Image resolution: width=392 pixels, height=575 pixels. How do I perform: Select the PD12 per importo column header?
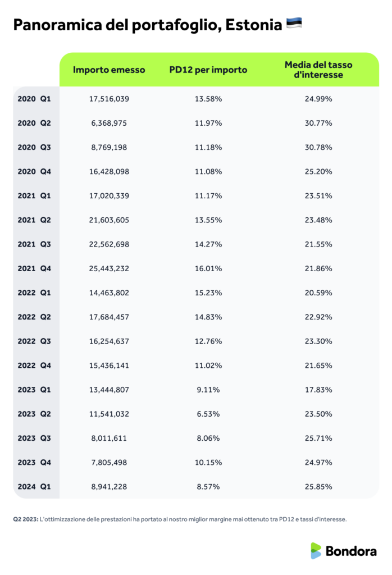(x=208, y=70)
